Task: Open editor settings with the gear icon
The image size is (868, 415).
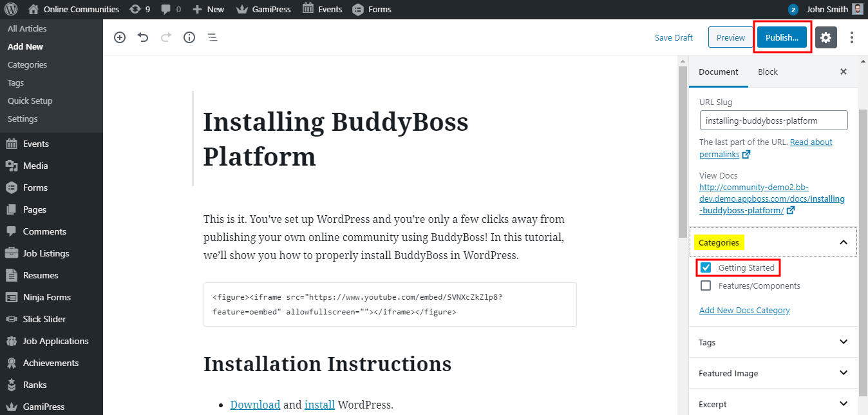Action: [826, 37]
